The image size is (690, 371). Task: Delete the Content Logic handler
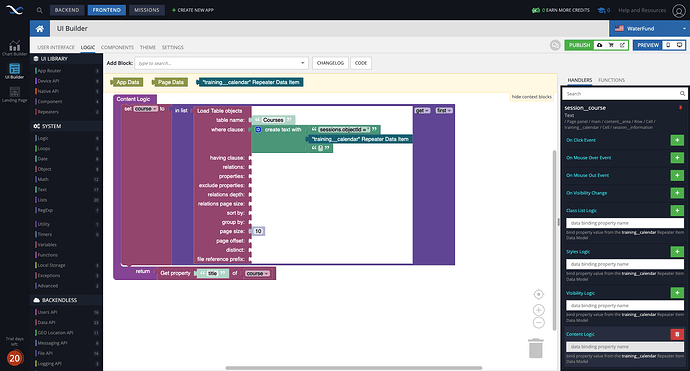point(677,334)
